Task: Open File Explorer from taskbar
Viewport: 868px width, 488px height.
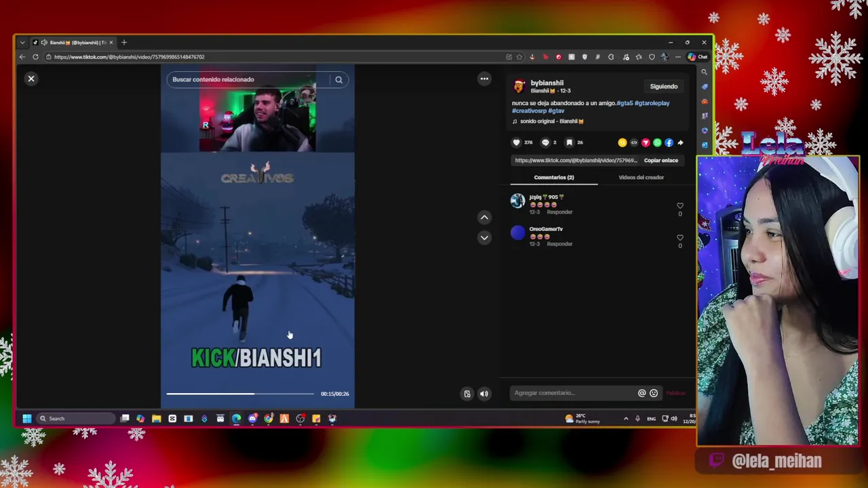Action: pyautogui.click(x=157, y=418)
